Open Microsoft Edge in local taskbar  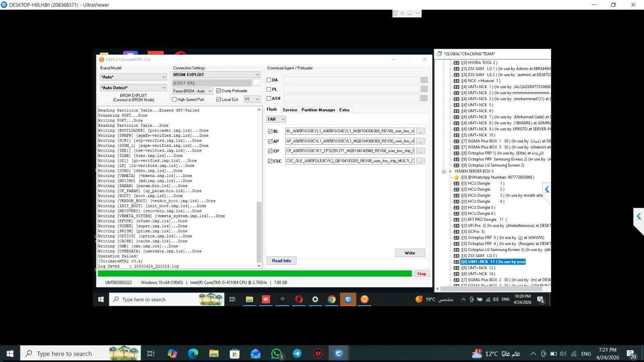[x=193, y=354]
